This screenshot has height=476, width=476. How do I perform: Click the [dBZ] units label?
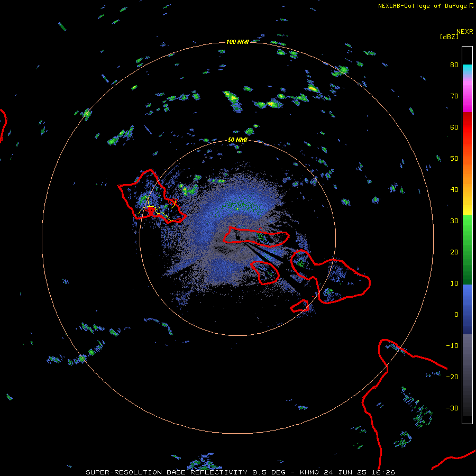pos(449,36)
